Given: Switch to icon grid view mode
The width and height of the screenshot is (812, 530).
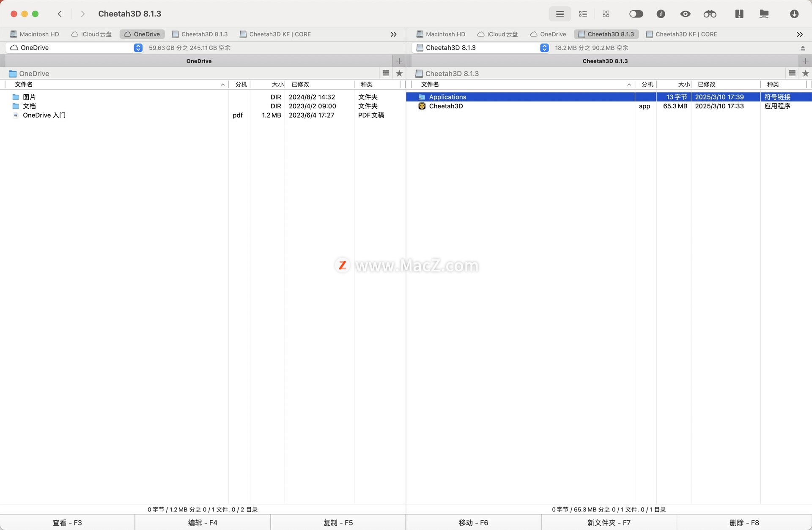Looking at the screenshot, I should click(606, 14).
